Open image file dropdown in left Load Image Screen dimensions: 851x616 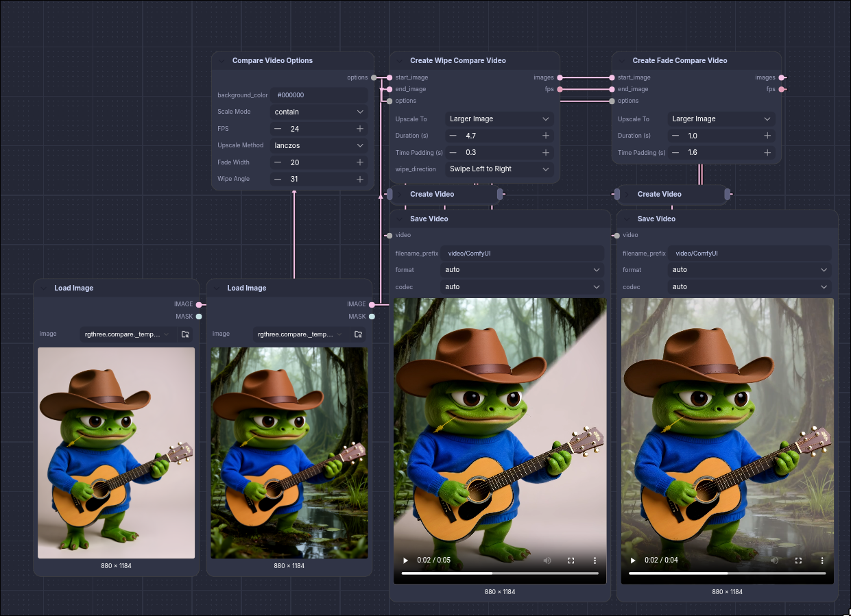[x=126, y=334]
